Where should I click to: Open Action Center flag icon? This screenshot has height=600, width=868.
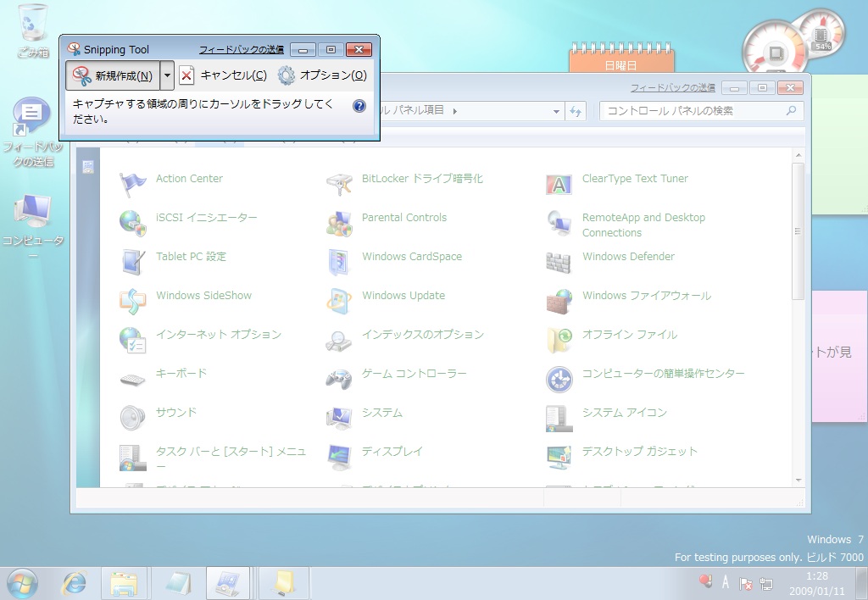[132, 184]
